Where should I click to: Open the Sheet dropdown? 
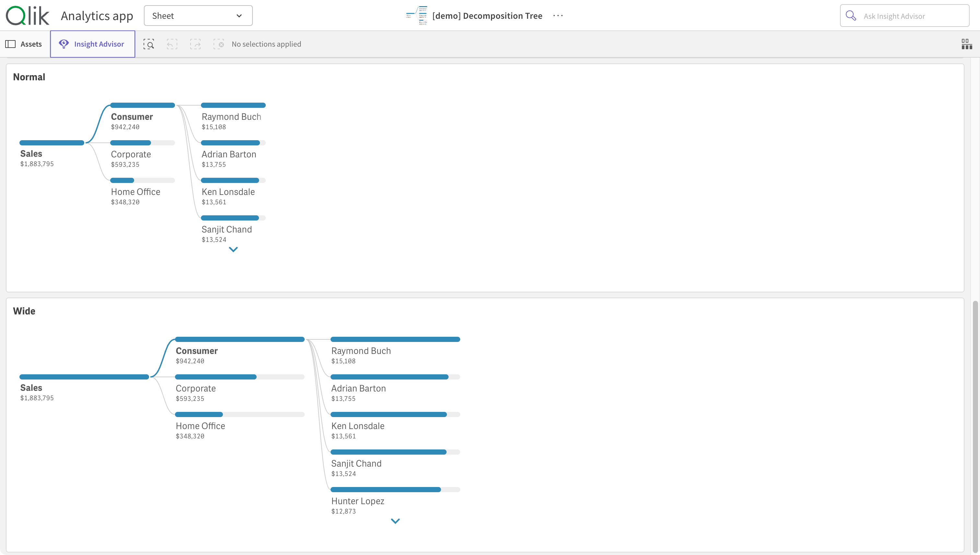[198, 16]
